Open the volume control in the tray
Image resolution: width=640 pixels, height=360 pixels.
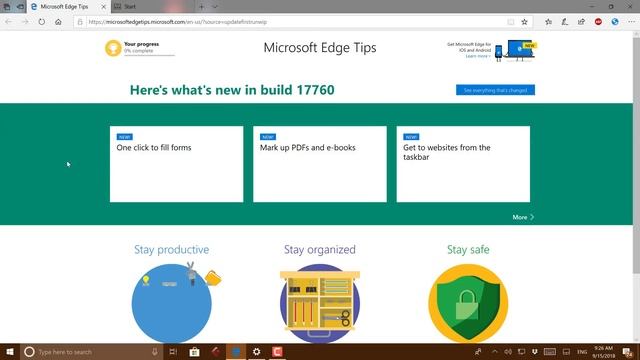(x=508, y=351)
